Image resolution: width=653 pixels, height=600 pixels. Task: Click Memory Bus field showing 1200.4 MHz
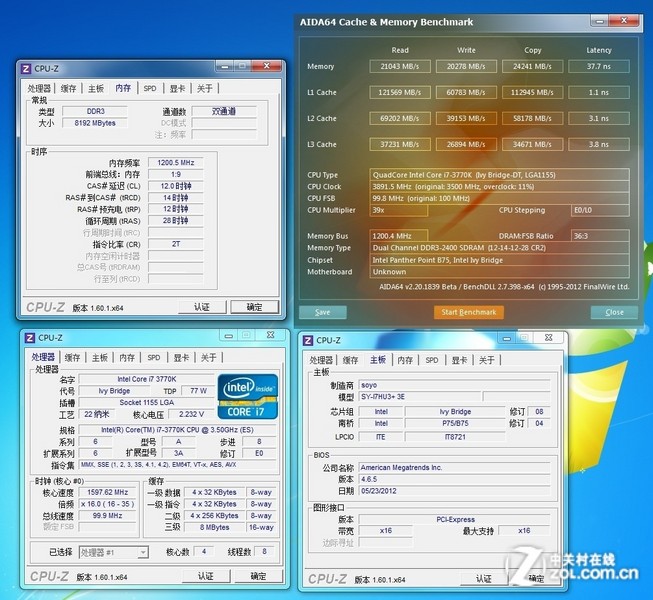(x=399, y=236)
